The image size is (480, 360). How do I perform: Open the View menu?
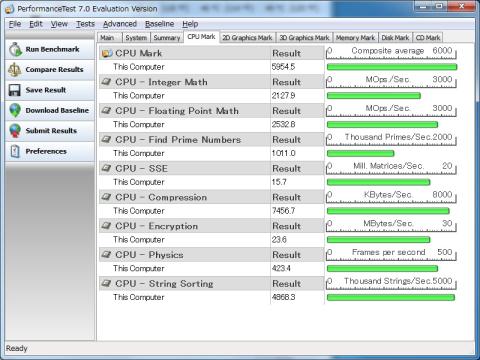tap(59, 24)
